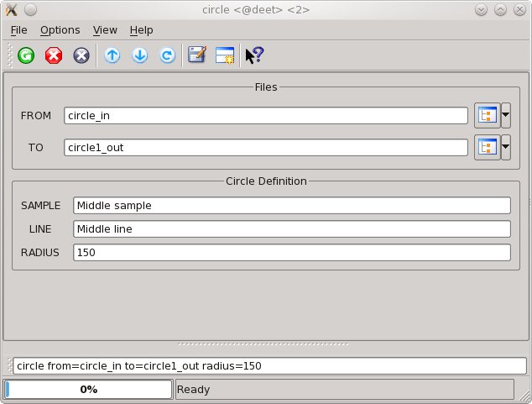Click the 0% progress bar
The width and height of the screenshot is (532, 404).
tap(88, 389)
